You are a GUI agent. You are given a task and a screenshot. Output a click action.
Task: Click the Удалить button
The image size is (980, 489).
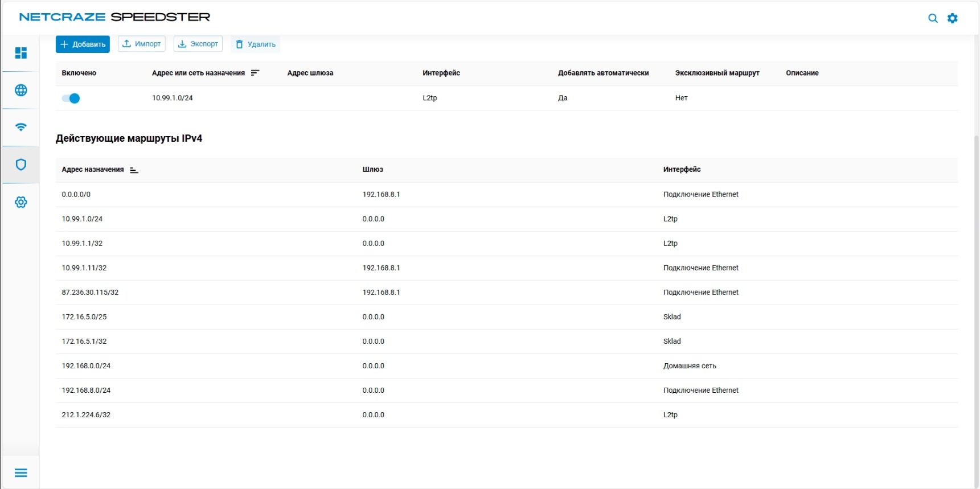(256, 44)
